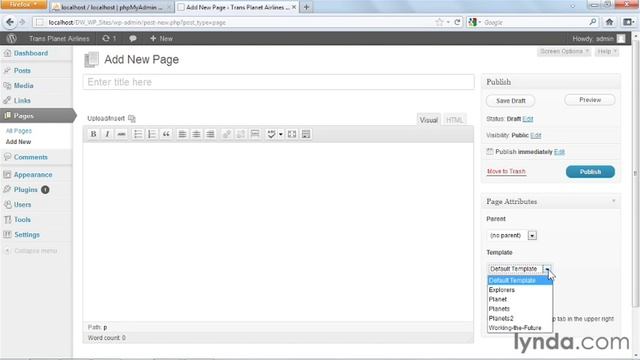Viewport: 640px width, 360px height.
Task: Select Planets template option
Action: coord(520,309)
